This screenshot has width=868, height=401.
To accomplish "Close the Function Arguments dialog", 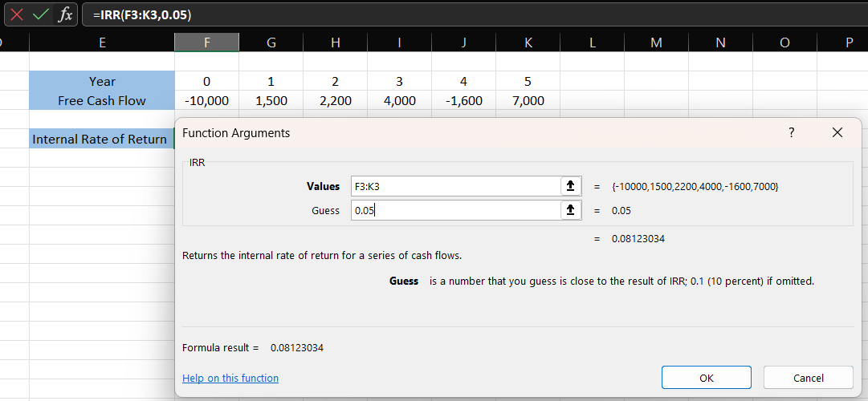I will point(837,133).
